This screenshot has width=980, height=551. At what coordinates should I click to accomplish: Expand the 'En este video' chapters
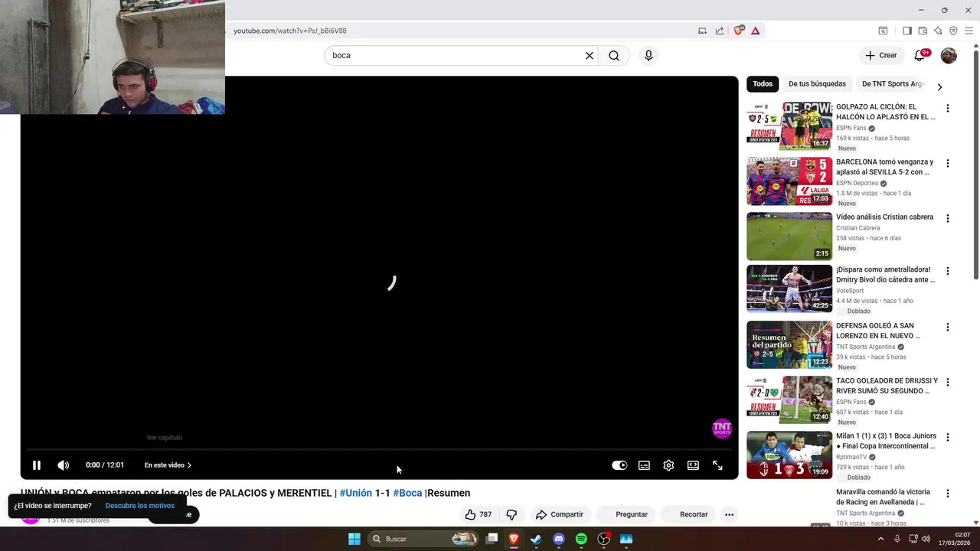point(168,465)
